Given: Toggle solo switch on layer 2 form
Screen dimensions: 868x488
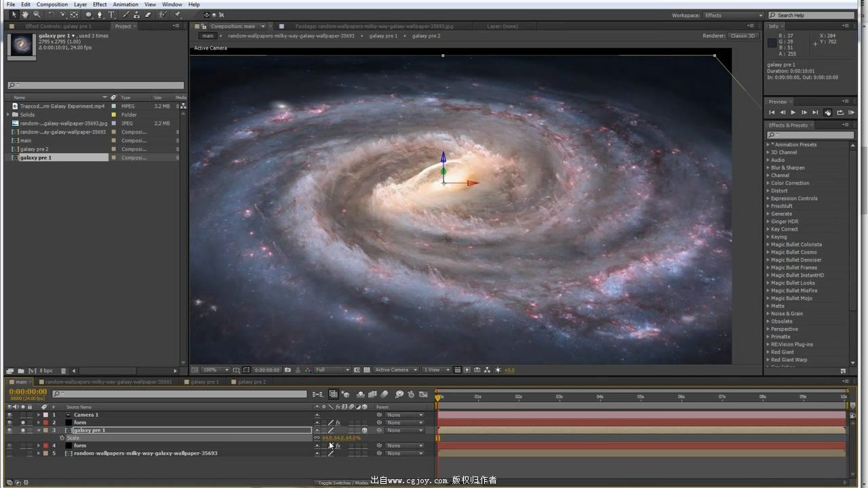Looking at the screenshot, I should pos(22,422).
